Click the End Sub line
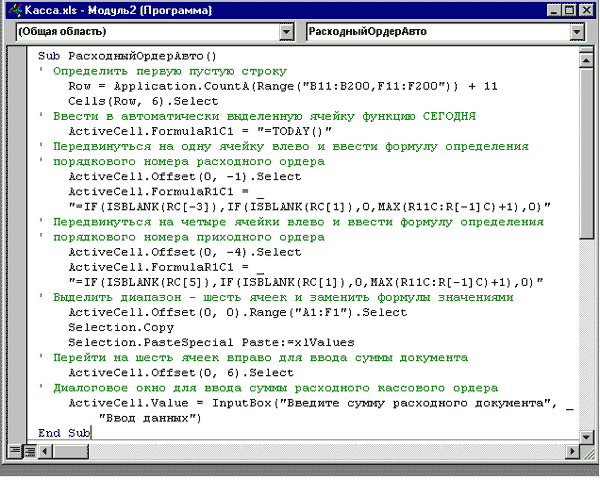 click(x=64, y=433)
